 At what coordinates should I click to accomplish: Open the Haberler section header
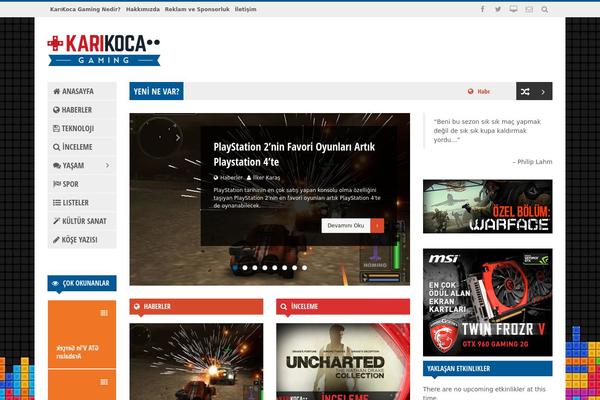(196, 307)
